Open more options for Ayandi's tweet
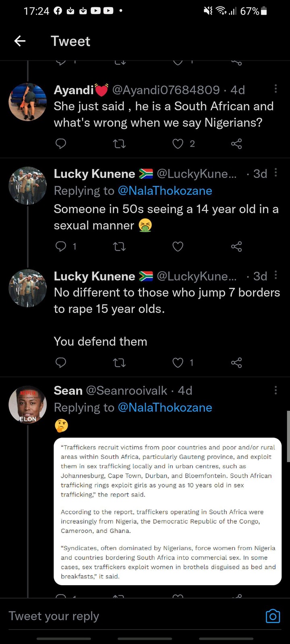Viewport: 290px width, 644px height. [275, 89]
